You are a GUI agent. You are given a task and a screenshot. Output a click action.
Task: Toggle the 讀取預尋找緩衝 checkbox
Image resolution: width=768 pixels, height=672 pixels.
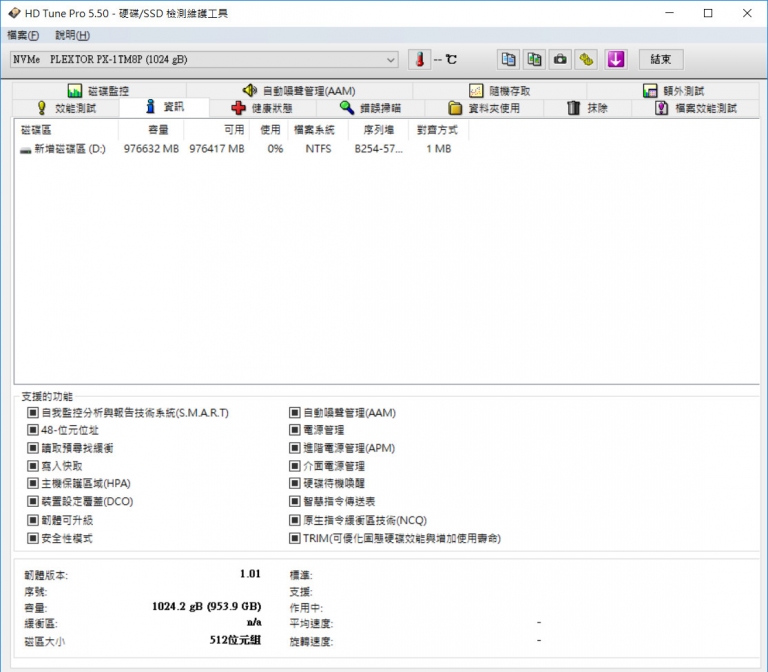[x=33, y=448]
